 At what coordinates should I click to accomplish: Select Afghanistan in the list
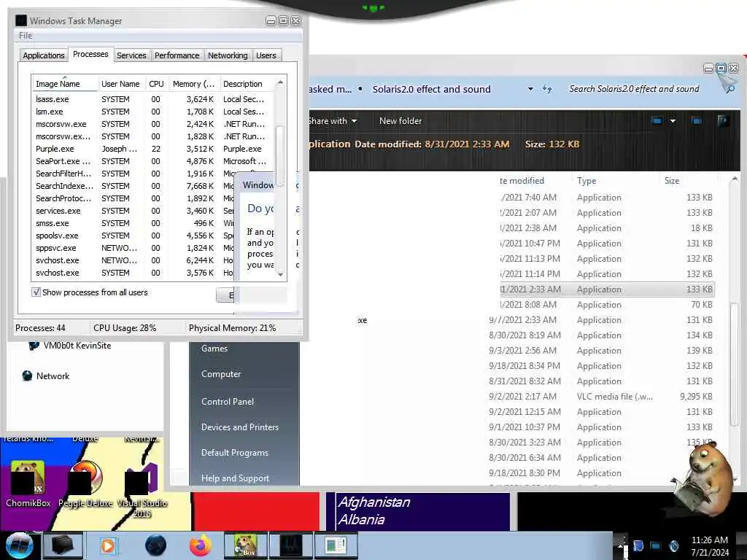(x=374, y=502)
